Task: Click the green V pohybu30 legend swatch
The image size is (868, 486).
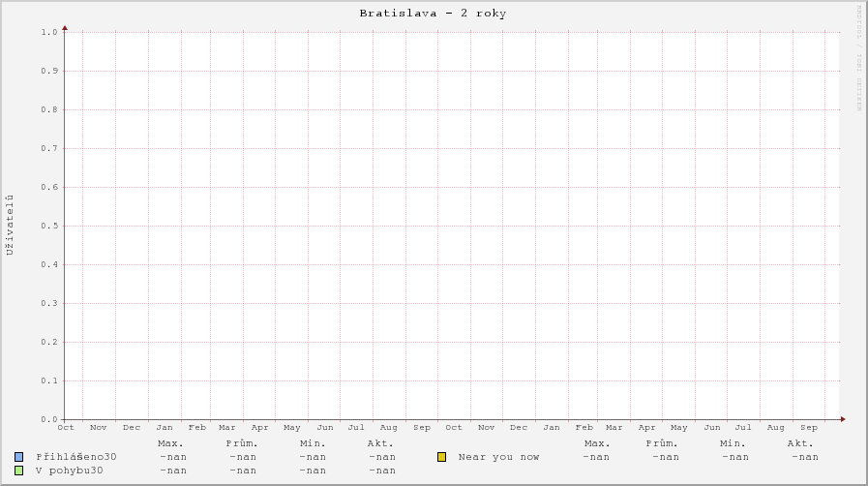Action: [18, 471]
